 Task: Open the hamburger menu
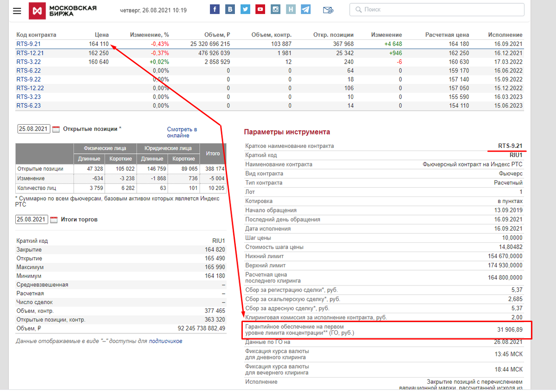point(17,11)
